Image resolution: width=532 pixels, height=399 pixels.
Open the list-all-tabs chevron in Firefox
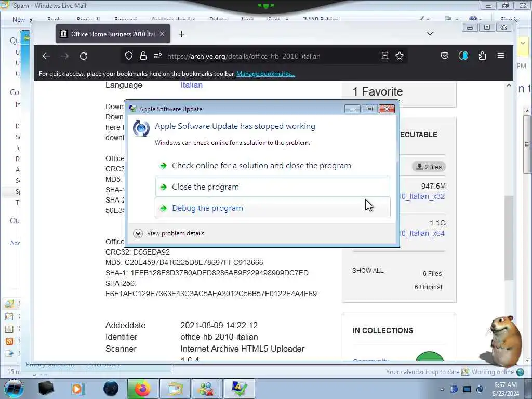pyautogui.click(x=430, y=34)
